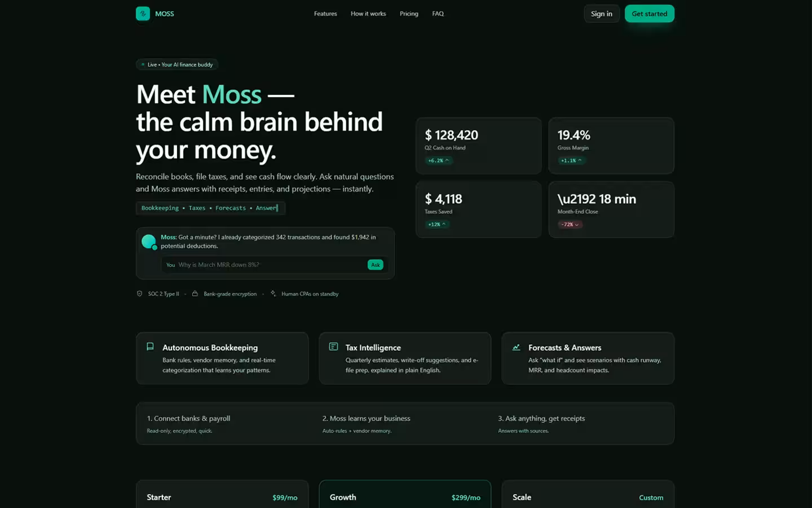Click the Get started button
The height and width of the screenshot is (508, 812).
(650, 14)
